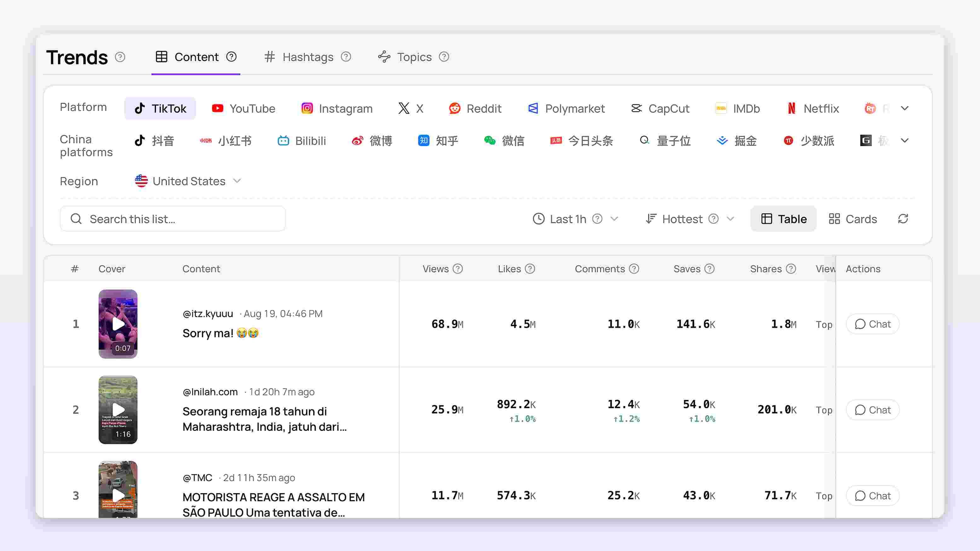
Task: Select the Netflix platform filter
Action: click(813, 108)
